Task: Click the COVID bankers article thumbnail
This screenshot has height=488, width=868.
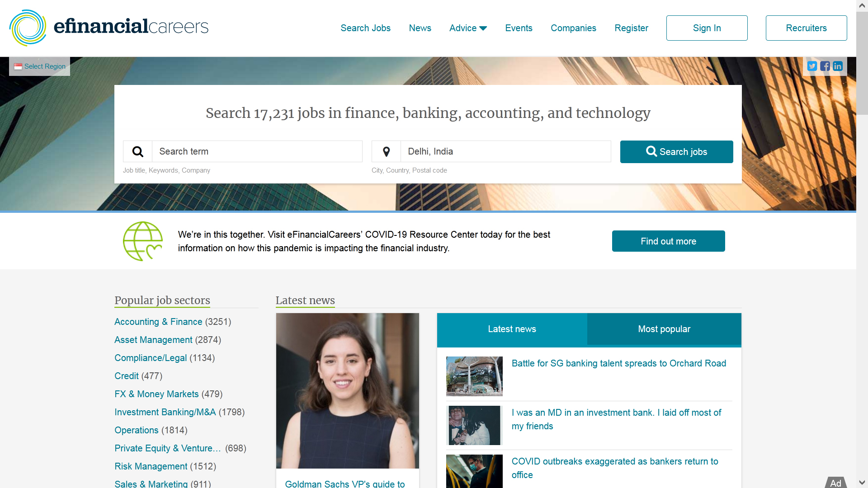Action: [474, 471]
